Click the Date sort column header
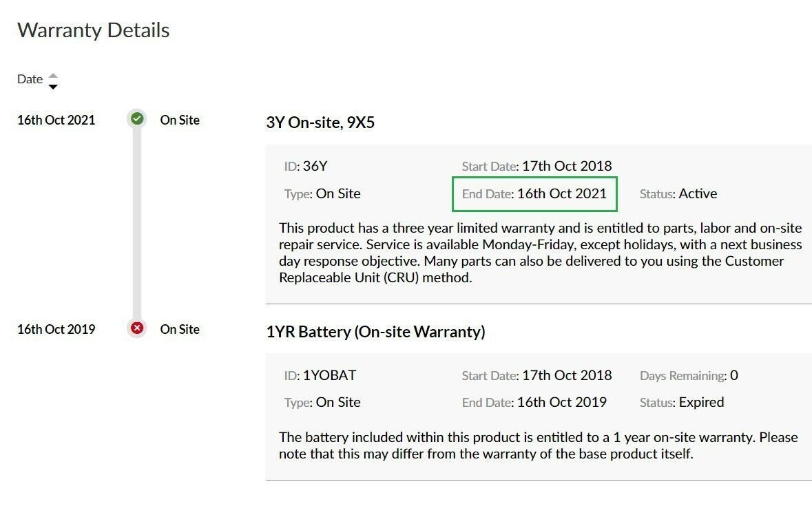 [30, 79]
